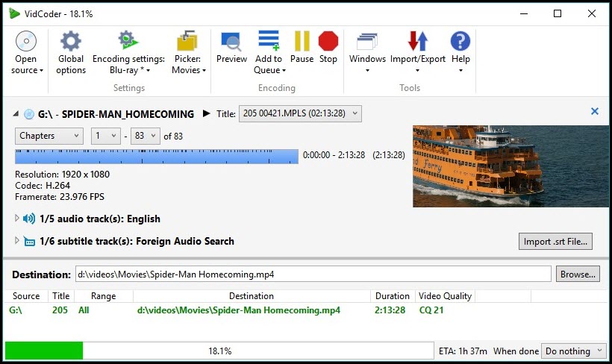Expand the subtitle tracks section

pyautogui.click(x=16, y=240)
